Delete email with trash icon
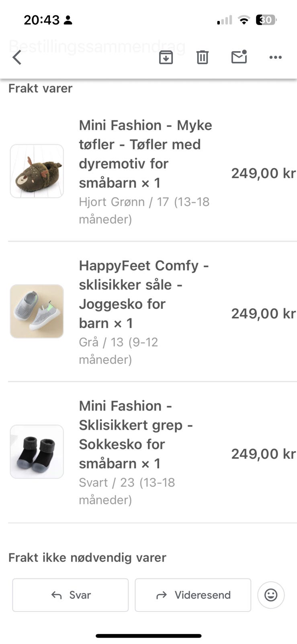This screenshot has width=297, height=644. 202,57
